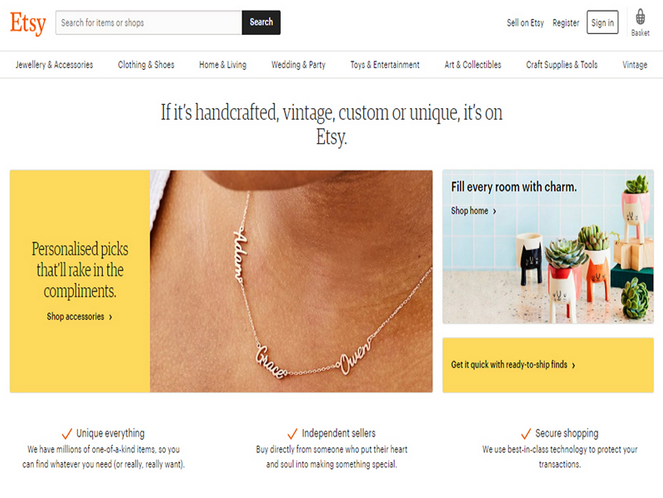Click the Etsy logo
Image resolution: width=663 pixels, height=498 pixels.
click(28, 23)
